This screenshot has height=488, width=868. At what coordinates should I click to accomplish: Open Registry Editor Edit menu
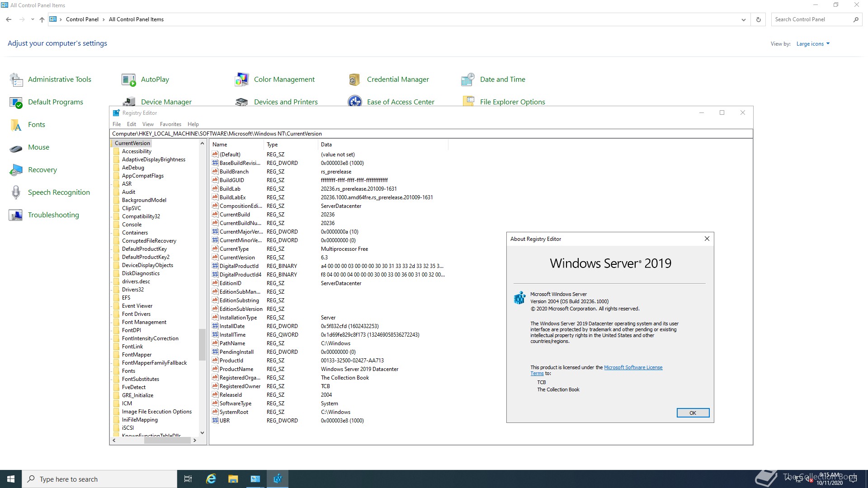(132, 124)
